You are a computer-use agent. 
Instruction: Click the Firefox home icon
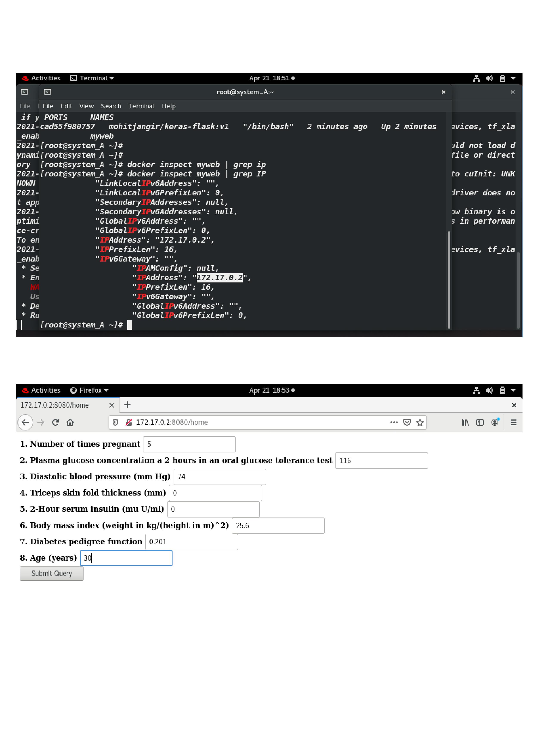[x=70, y=422]
